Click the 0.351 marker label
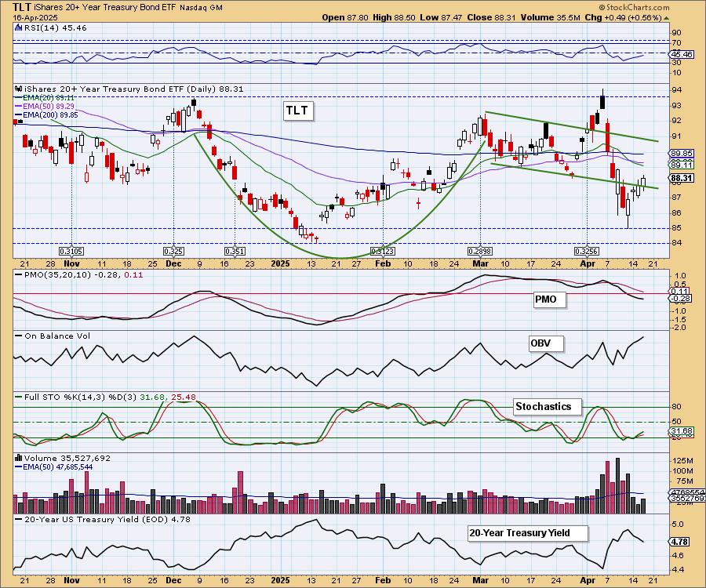The height and width of the screenshot is (588, 706). pos(234,251)
